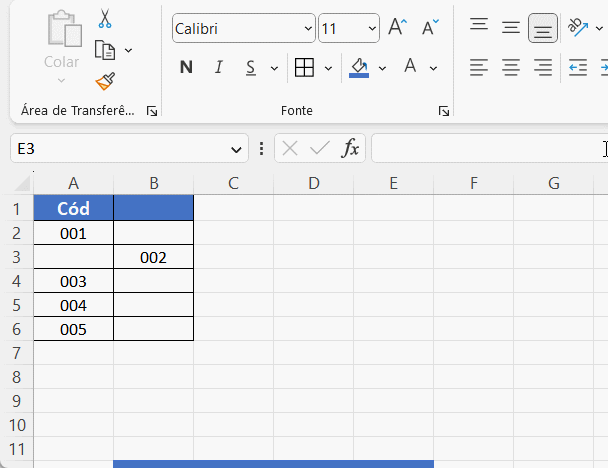Toggle underline formatting (S)
This screenshot has height=468, width=608.
(x=249, y=68)
